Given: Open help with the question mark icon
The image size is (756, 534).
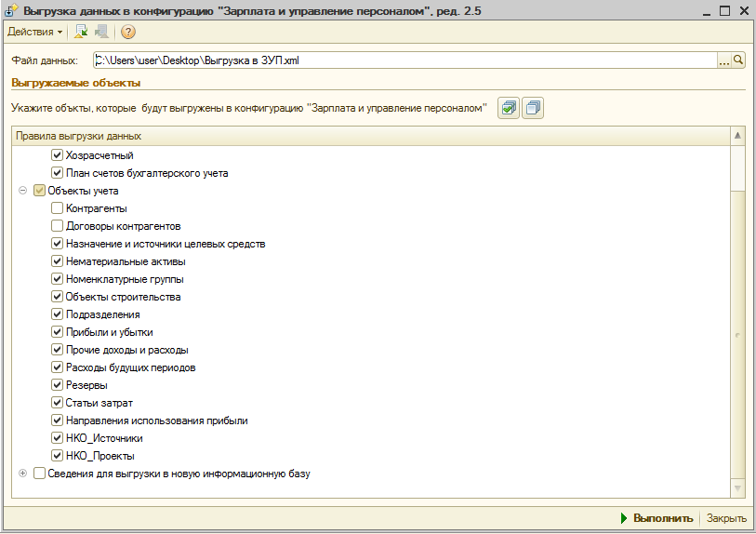Looking at the screenshot, I should 127,32.
